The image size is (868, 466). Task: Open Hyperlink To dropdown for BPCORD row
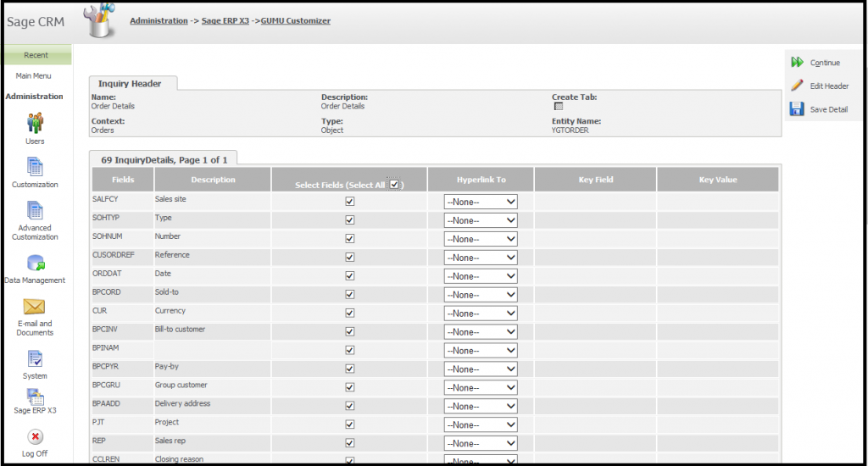(x=481, y=295)
